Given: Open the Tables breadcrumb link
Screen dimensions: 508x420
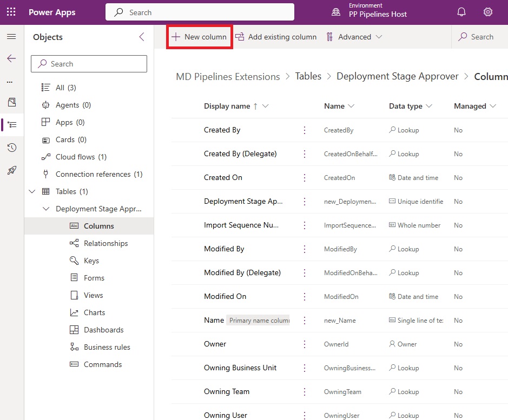Looking at the screenshot, I should (x=308, y=76).
